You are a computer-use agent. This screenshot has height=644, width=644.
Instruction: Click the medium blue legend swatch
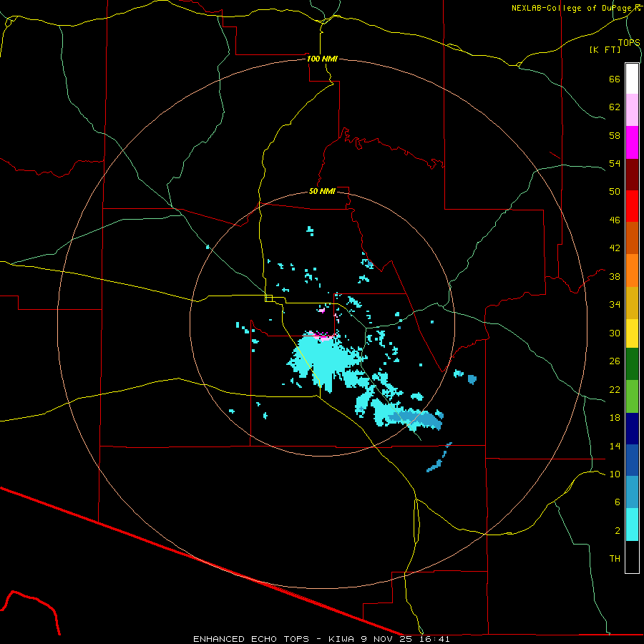(x=632, y=460)
